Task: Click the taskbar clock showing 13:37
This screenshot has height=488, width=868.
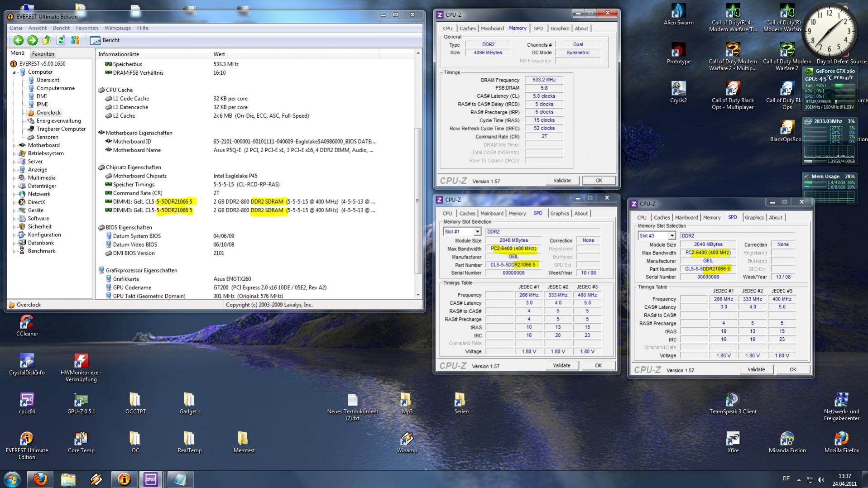Action: tap(844, 479)
